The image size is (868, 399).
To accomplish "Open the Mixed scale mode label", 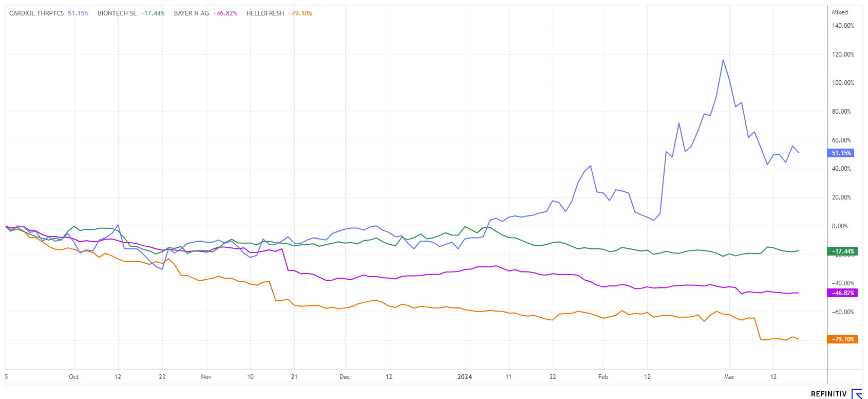I will (840, 12).
